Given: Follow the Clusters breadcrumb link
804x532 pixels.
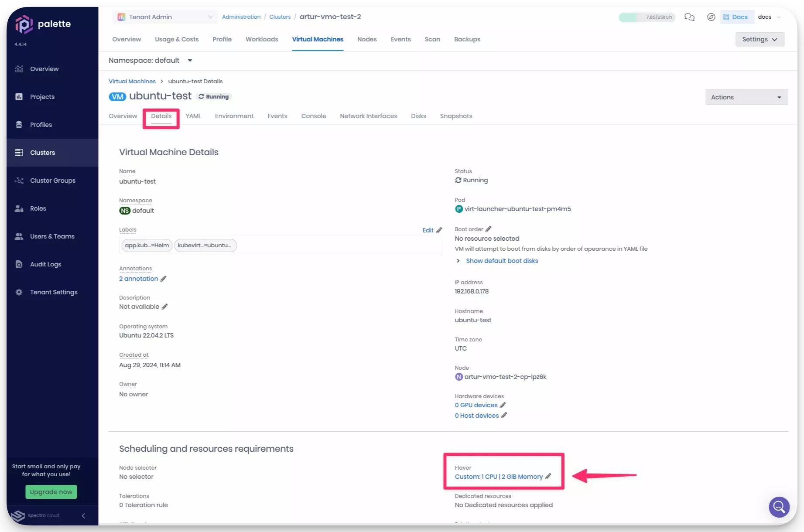Looking at the screenshot, I should [x=280, y=17].
